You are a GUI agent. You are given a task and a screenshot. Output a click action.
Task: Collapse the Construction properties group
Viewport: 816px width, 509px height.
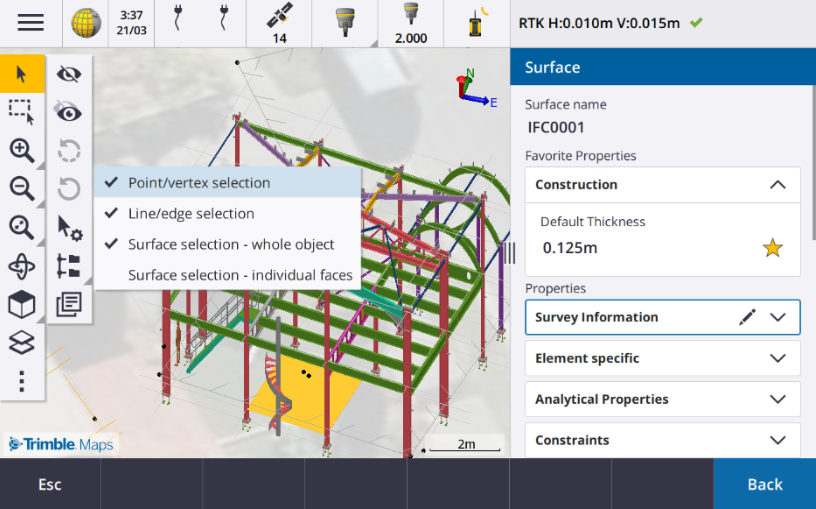[777, 184]
